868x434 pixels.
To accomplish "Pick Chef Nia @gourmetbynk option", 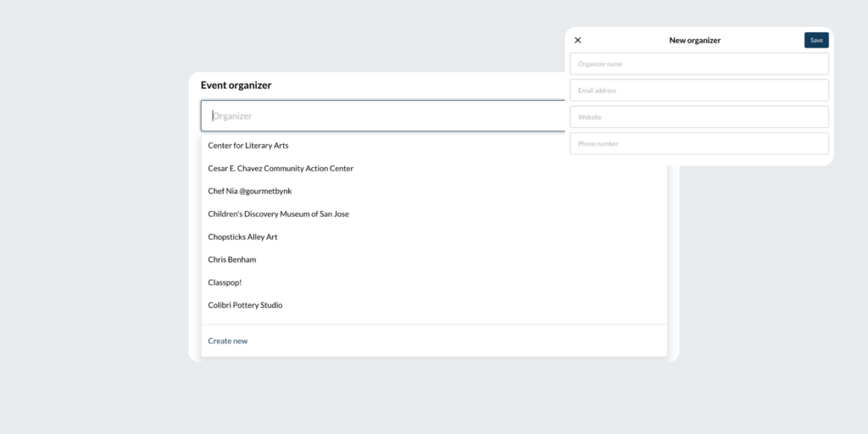I will click(x=250, y=192).
